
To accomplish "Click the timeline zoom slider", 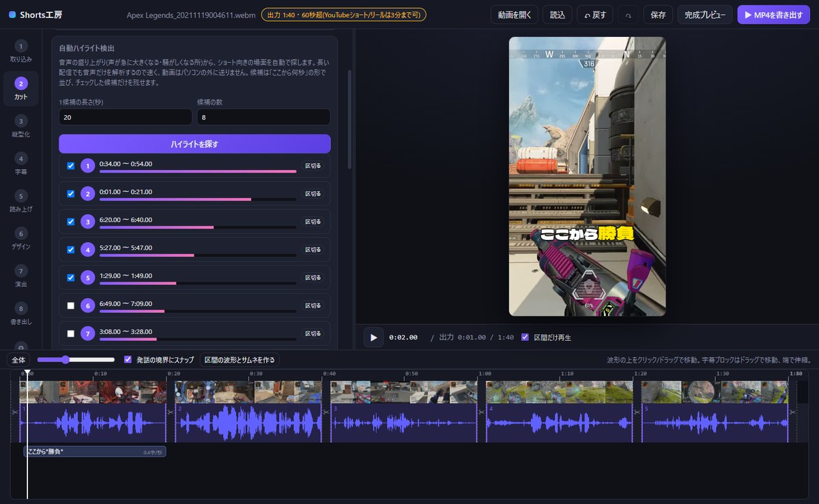I will click(x=76, y=359).
